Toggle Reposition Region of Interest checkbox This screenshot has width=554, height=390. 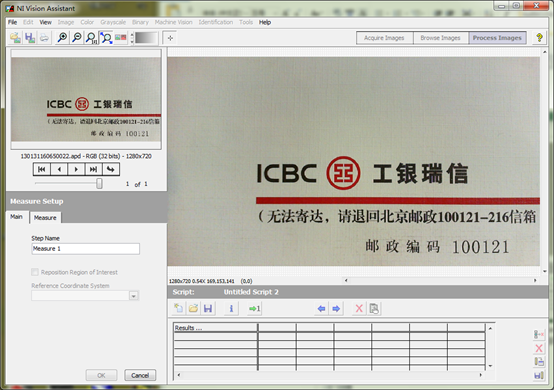click(x=35, y=272)
